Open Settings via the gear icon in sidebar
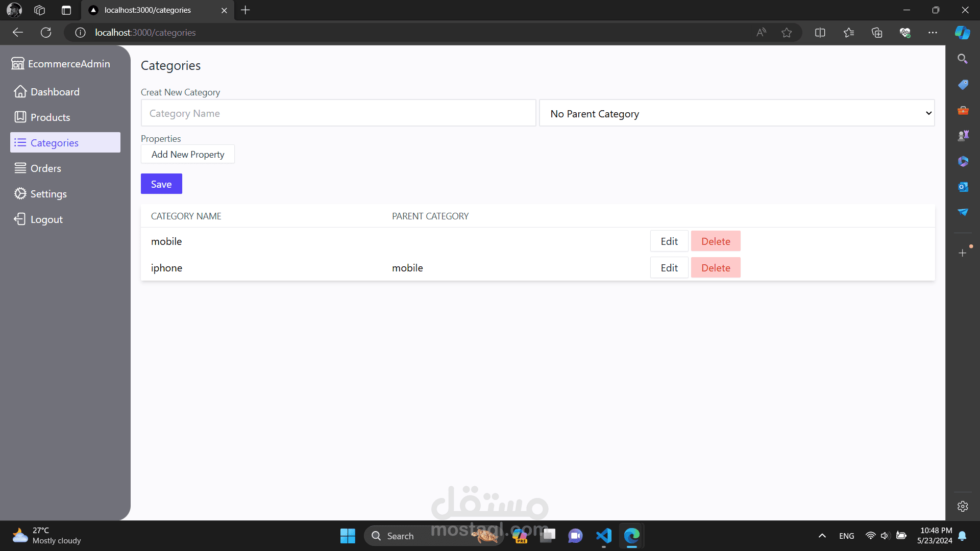Screen dimensions: 980x551 click(x=20, y=194)
